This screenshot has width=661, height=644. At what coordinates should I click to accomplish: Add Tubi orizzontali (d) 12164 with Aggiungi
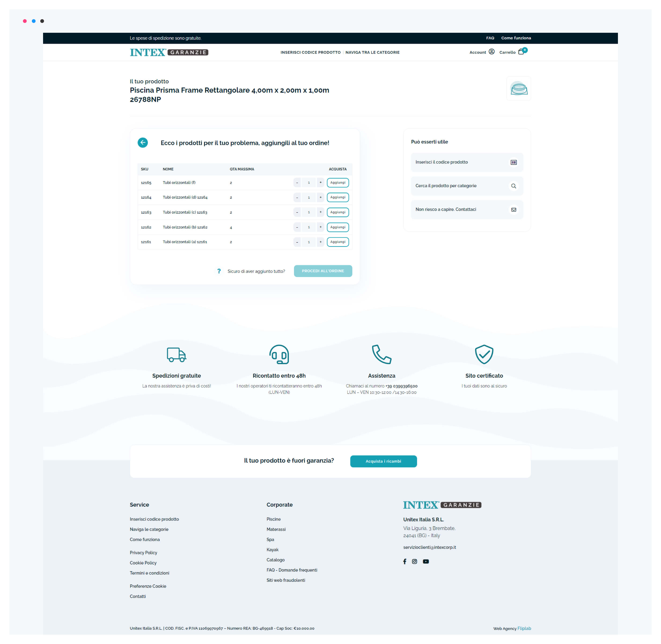pos(338,198)
